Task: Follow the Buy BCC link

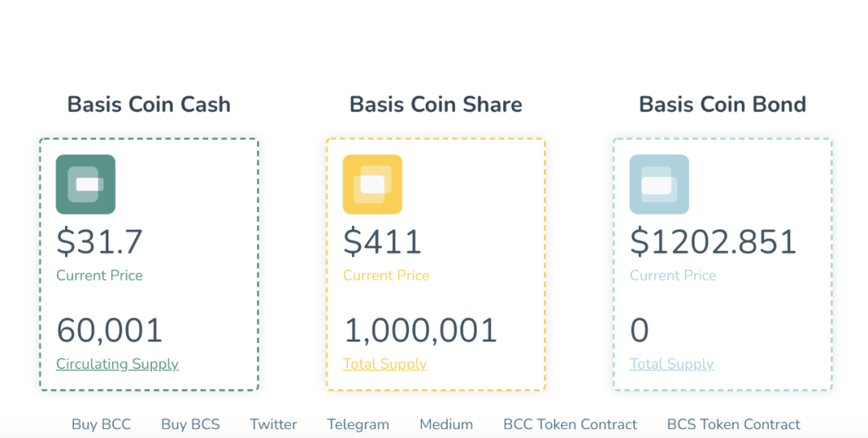Action: [101, 424]
